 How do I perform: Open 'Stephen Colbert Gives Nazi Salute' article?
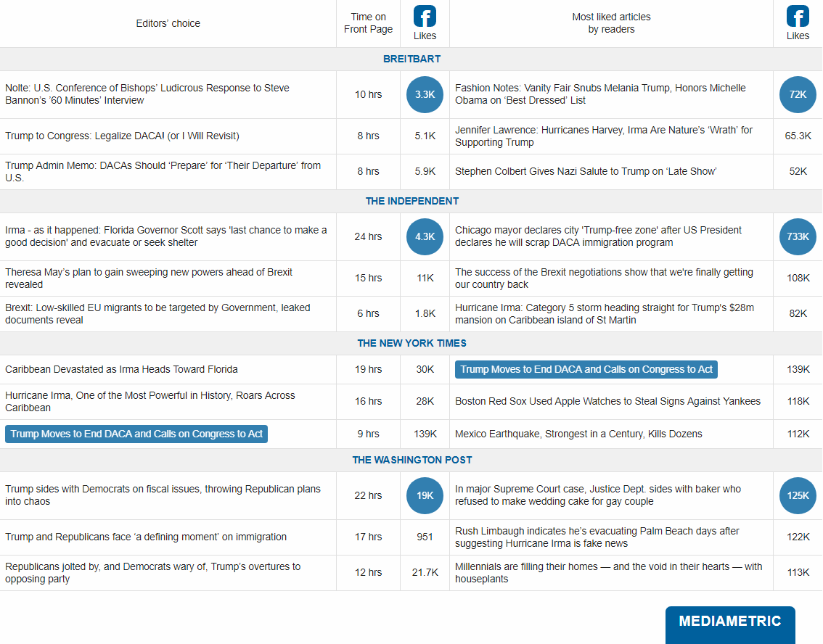tap(586, 171)
